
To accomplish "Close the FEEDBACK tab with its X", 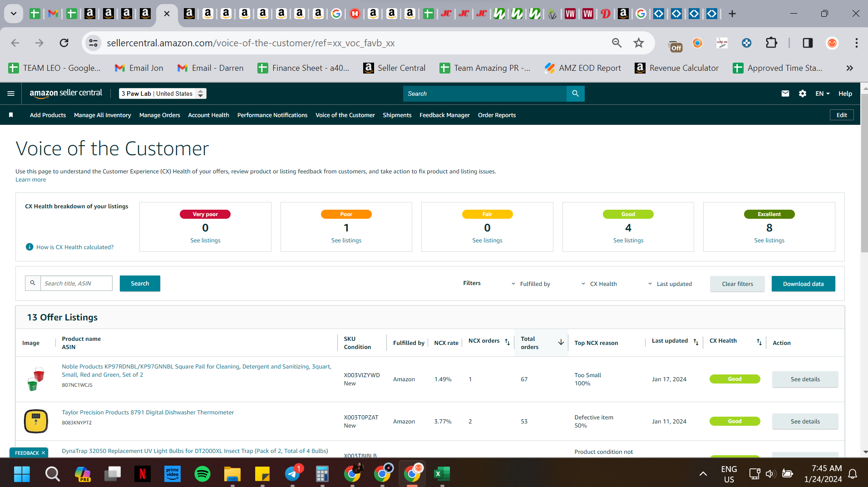I will [44, 453].
